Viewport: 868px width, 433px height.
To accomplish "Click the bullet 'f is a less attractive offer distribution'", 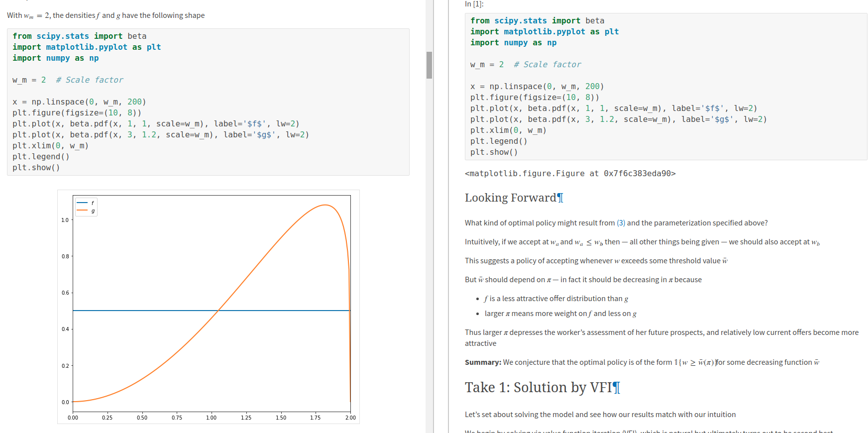I will point(556,299).
